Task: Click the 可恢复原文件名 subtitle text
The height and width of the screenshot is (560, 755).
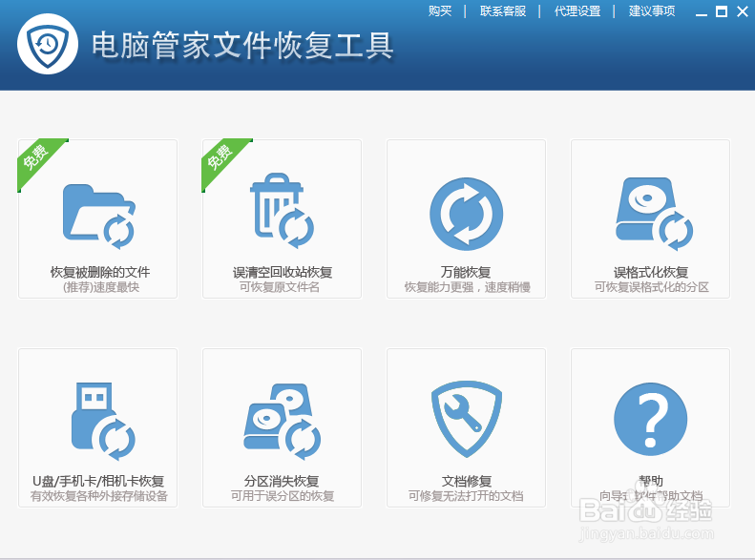Action: pyautogui.click(x=280, y=287)
